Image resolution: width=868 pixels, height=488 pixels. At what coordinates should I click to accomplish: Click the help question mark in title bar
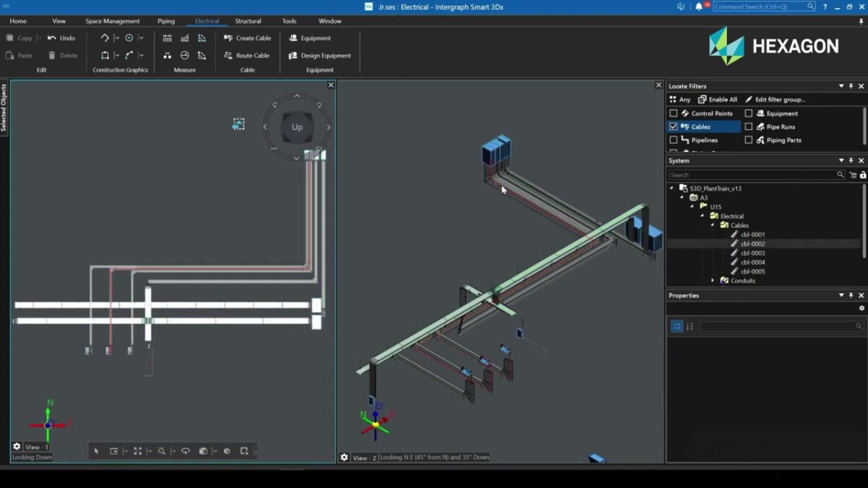coord(825,7)
